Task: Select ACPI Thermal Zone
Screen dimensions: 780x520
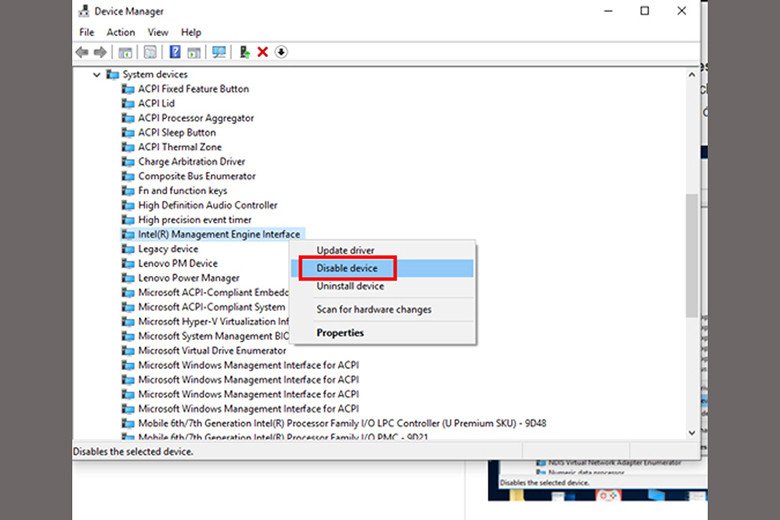Action: point(180,147)
